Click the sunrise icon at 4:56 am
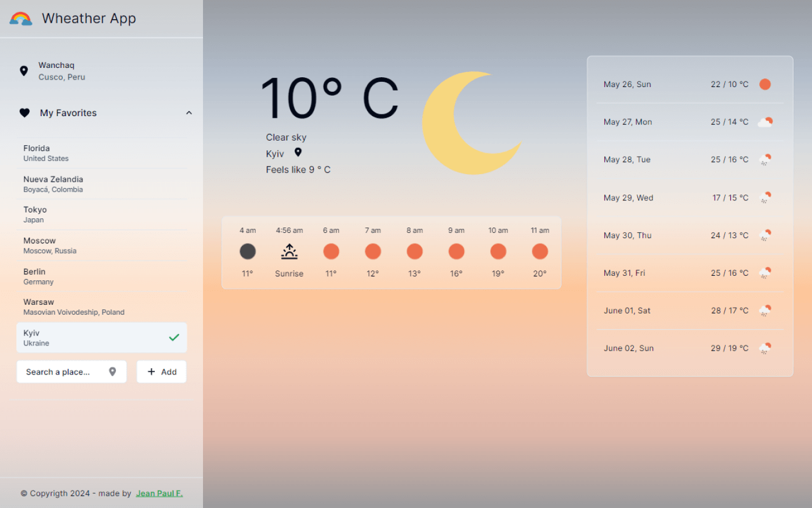The height and width of the screenshot is (508, 812). pyautogui.click(x=289, y=251)
